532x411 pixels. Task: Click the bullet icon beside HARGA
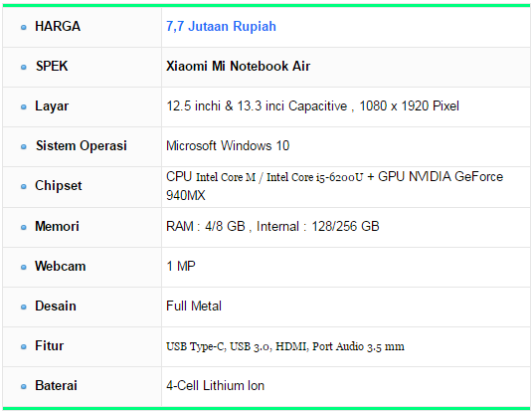pyautogui.click(x=24, y=27)
